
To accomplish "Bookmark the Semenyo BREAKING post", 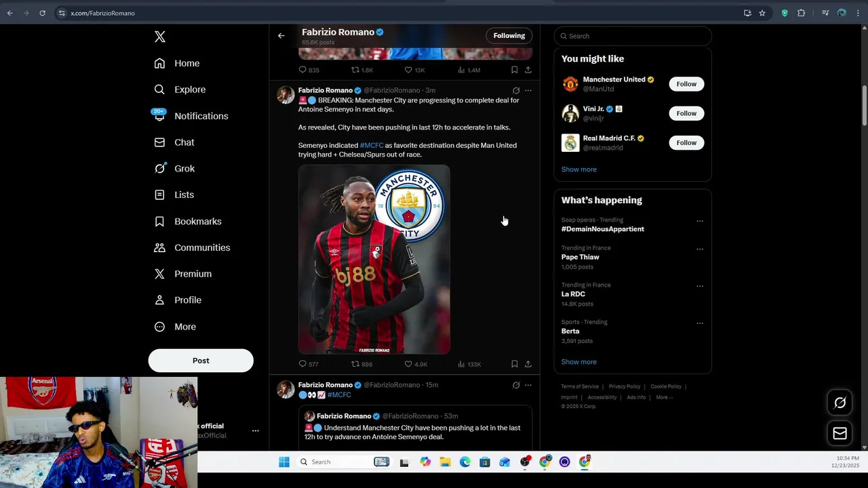I will tap(515, 364).
